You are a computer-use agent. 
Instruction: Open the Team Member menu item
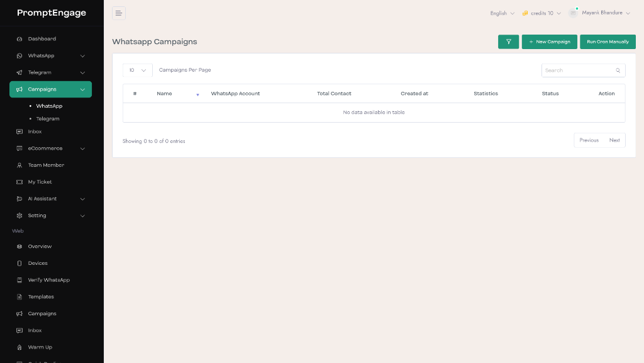click(x=50, y=165)
